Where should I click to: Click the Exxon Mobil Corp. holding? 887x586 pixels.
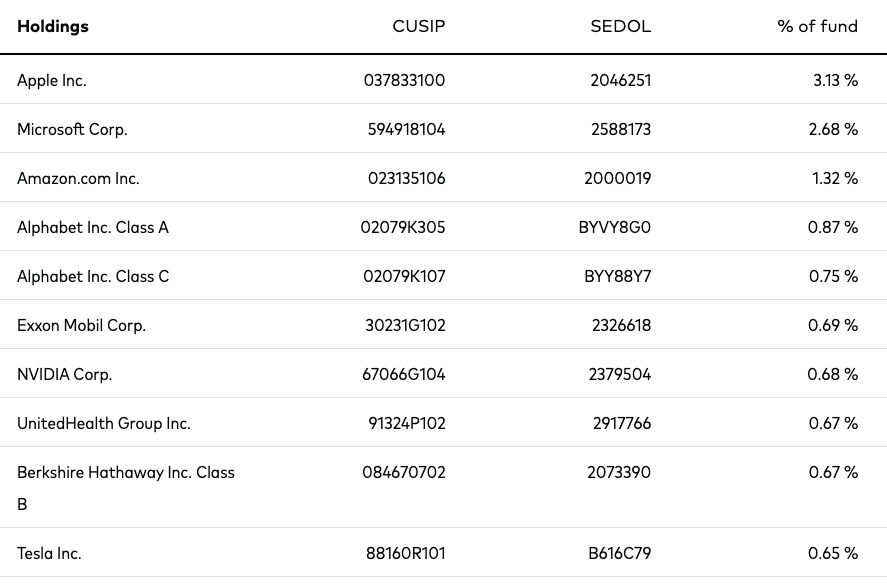[81, 326]
